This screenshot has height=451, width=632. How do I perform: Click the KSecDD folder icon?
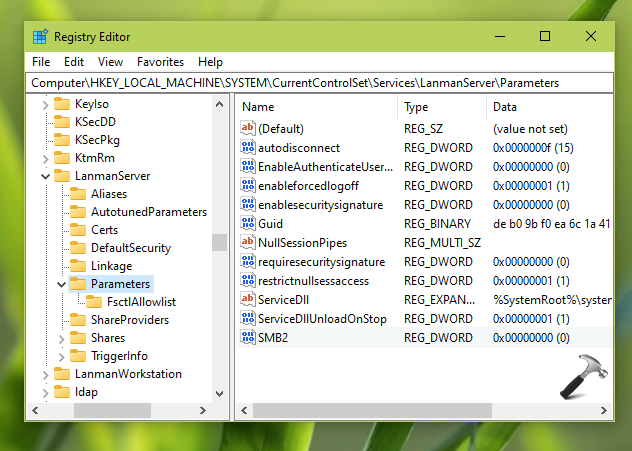point(62,122)
